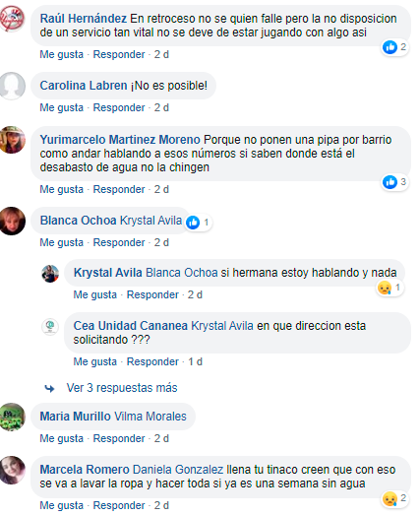This screenshot has height=516, width=420.
Task: Open Maria Murillo's profile picture
Action: [12, 417]
